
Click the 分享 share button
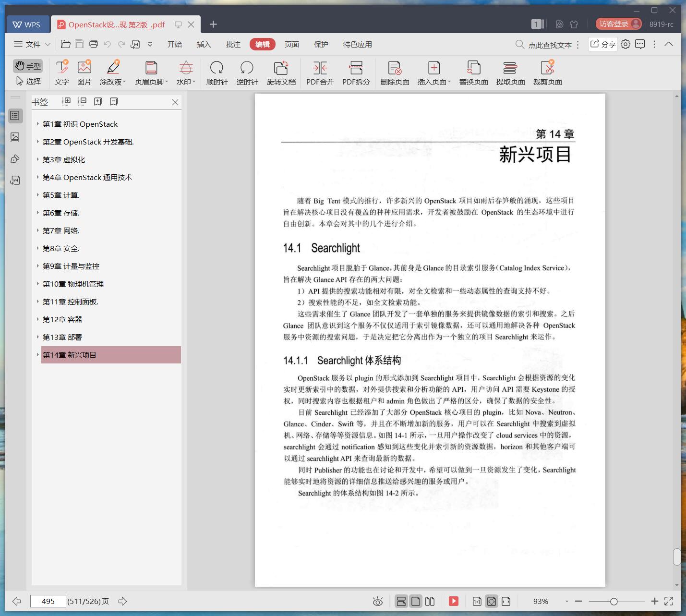(603, 44)
